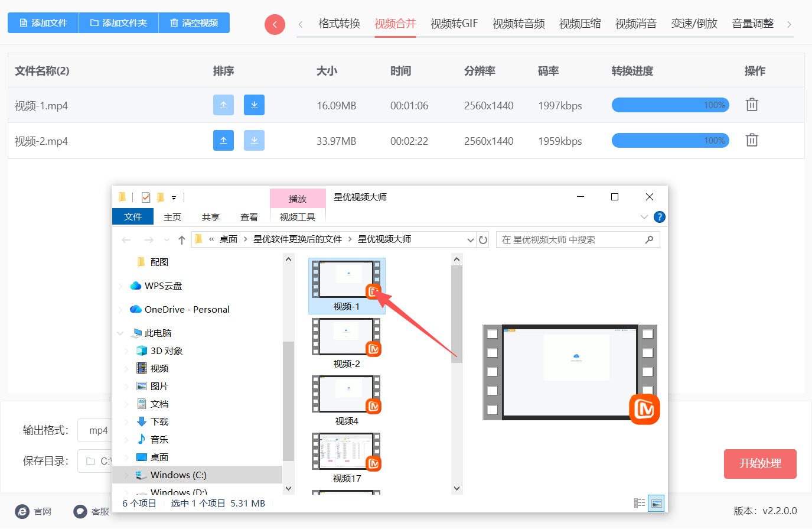Open the 客服 support chat icon

80,511
